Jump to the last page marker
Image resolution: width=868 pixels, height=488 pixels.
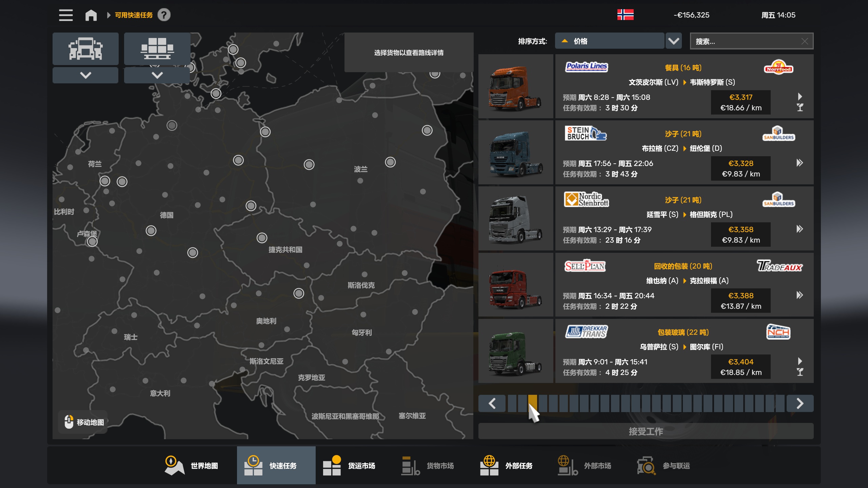point(780,403)
